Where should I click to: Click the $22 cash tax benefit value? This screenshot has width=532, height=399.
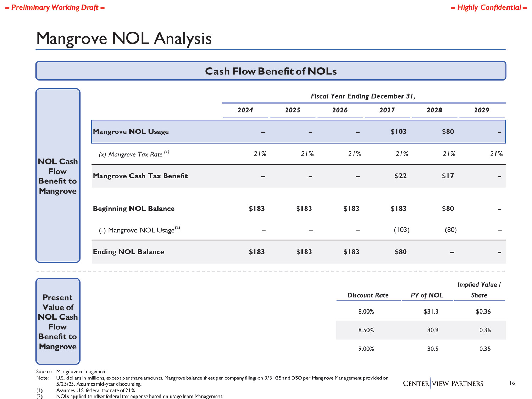pos(400,176)
